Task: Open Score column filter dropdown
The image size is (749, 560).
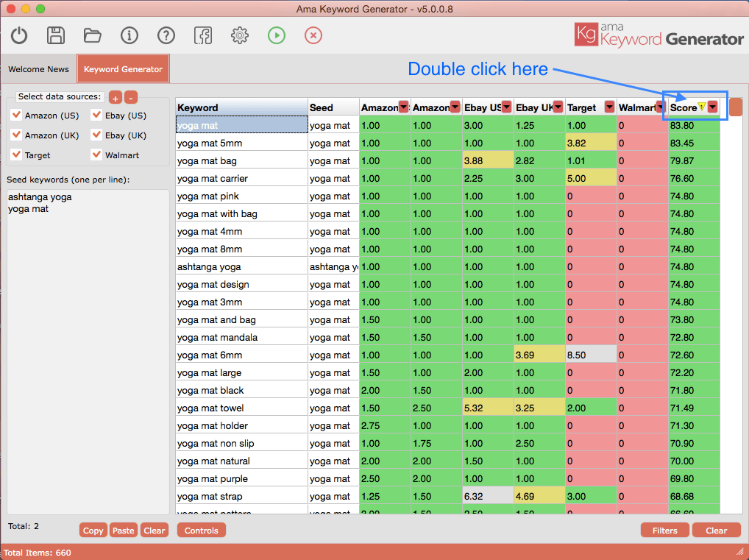Action: tap(713, 107)
